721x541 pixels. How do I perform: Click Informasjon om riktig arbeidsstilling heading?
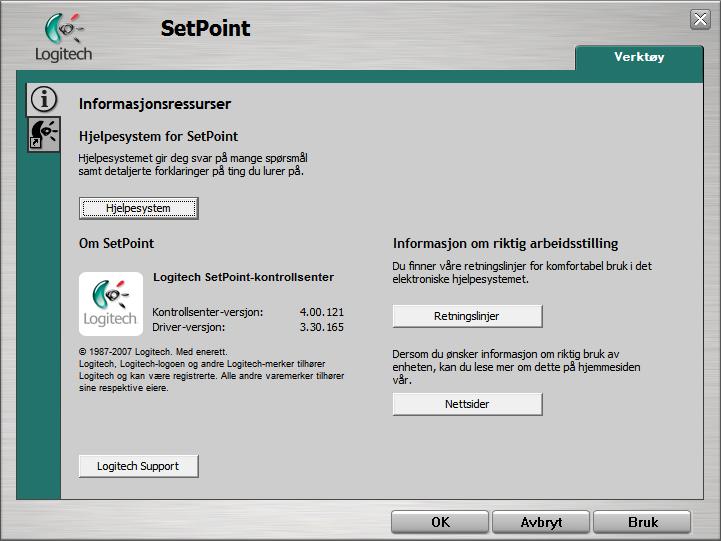[x=505, y=243]
